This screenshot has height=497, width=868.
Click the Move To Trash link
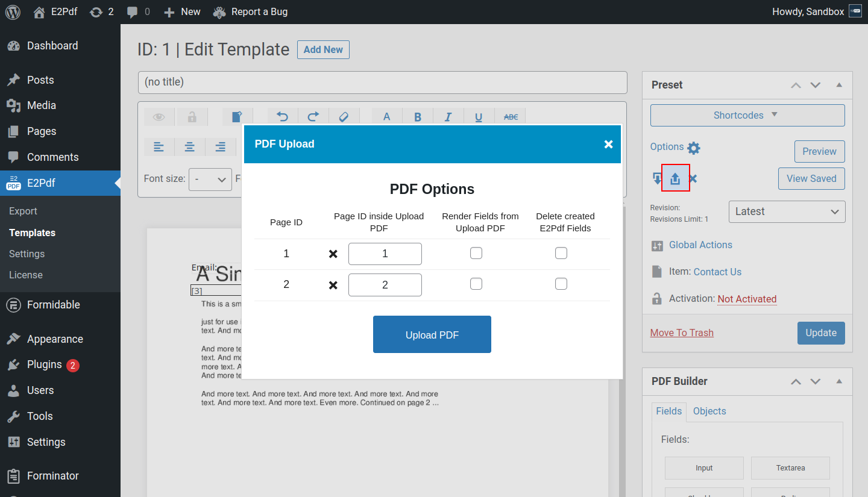tap(682, 333)
